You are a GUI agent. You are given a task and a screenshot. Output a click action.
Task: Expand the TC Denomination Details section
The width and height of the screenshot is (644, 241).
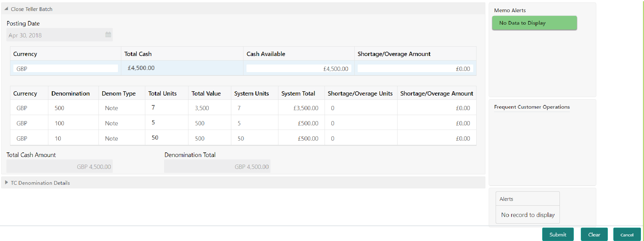point(6,183)
